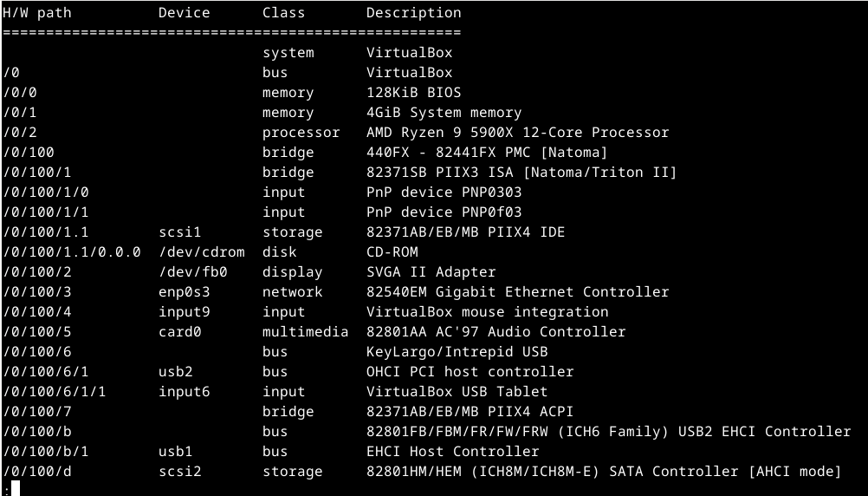The height and width of the screenshot is (496, 868).
Task: Click the scsi2 storage device name
Action: pyautogui.click(x=179, y=472)
